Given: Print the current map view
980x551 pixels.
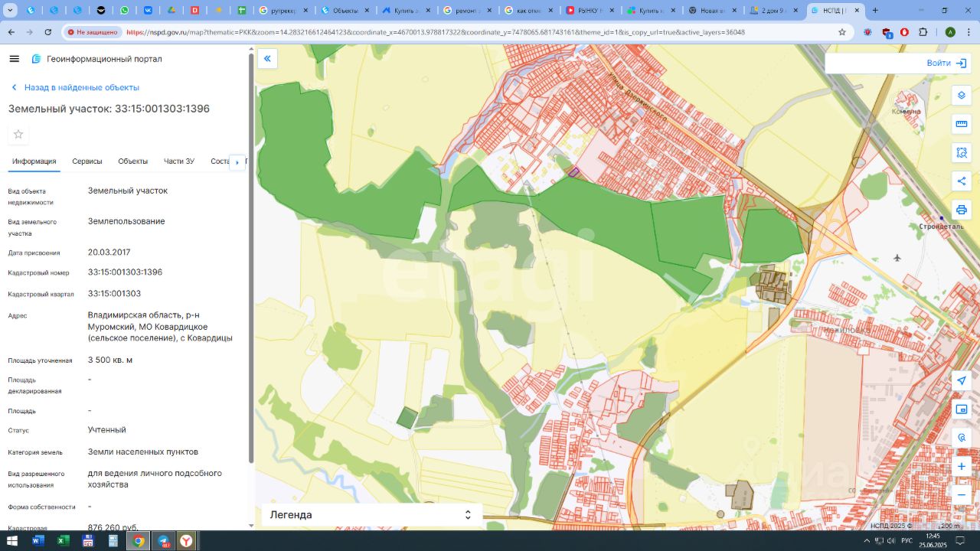Looking at the screenshot, I should [962, 210].
